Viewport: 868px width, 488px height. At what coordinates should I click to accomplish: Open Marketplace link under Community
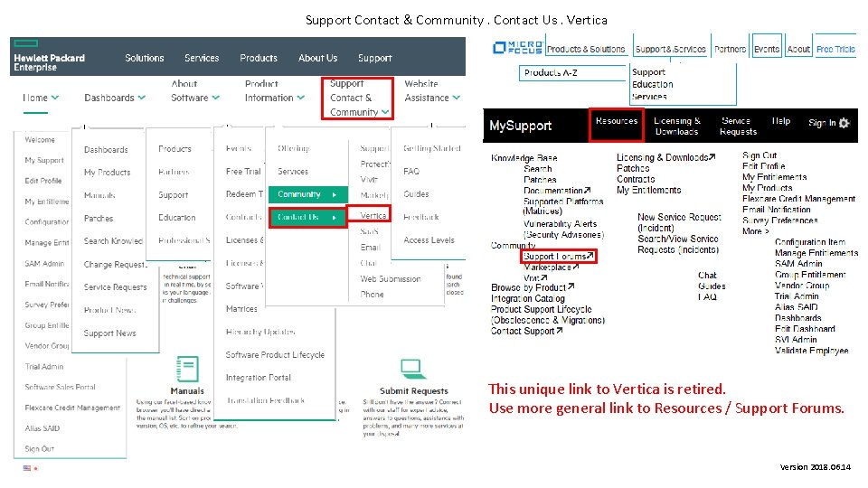point(552,267)
